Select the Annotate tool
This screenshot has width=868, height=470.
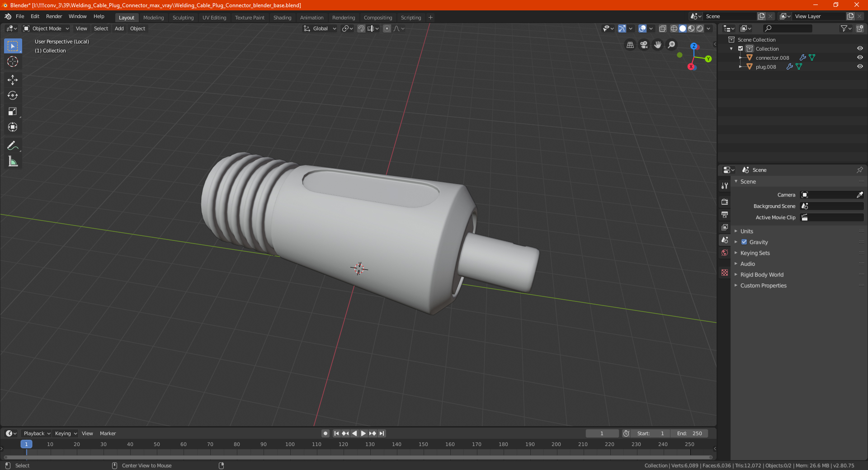13,146
